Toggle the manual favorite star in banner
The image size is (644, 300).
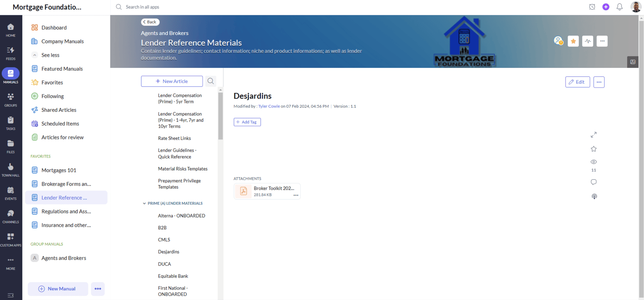point(573,41)
